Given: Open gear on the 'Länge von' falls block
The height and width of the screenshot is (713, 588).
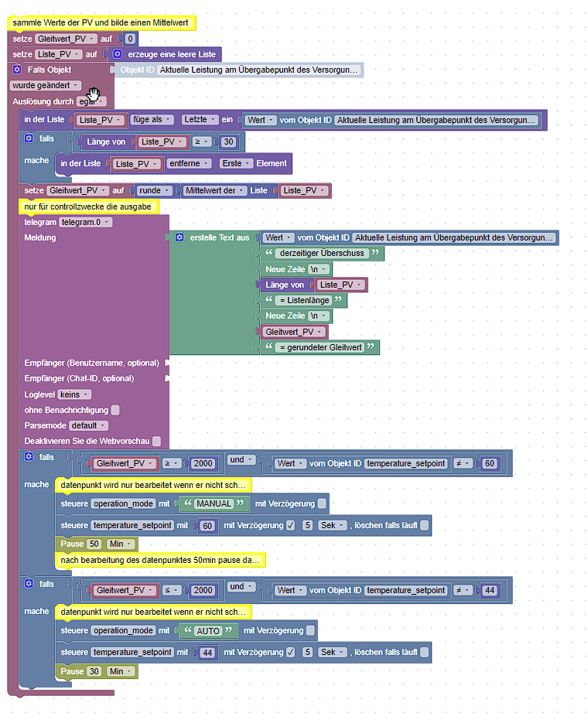Looking at the screenshot, I should click(29, 138).
